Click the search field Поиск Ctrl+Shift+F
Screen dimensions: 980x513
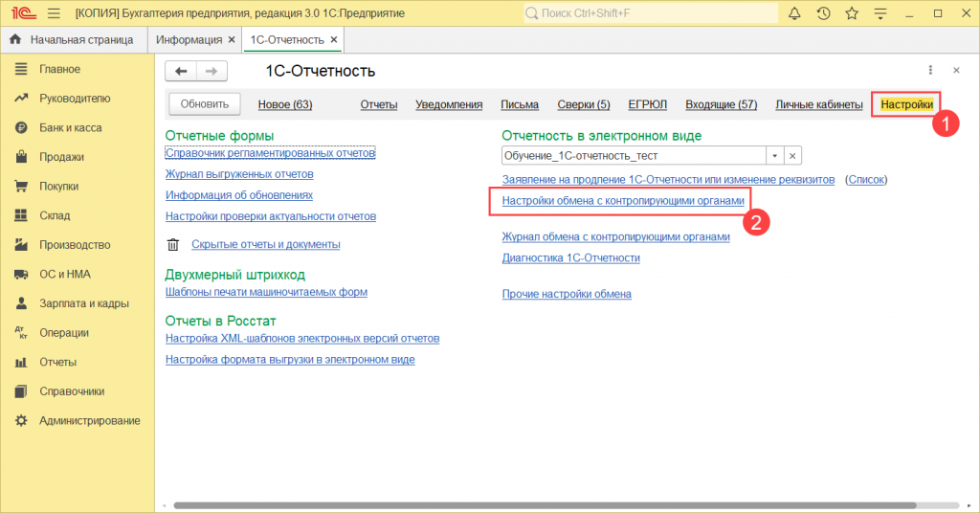(x=650, y=13)
